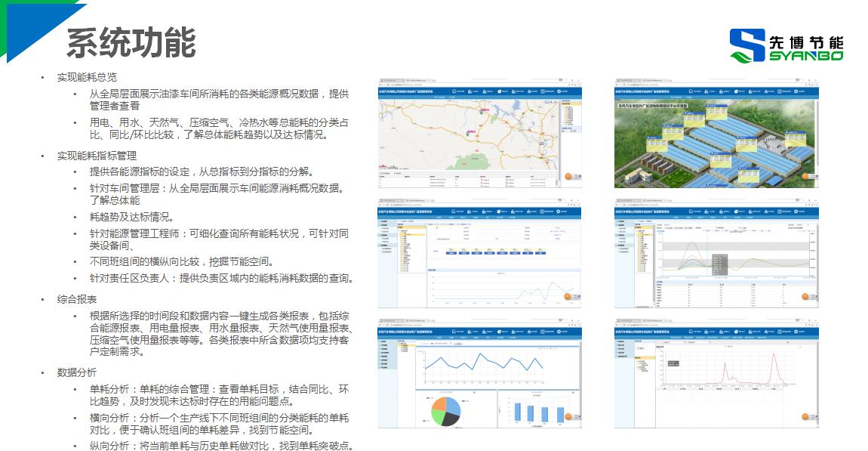868x451 pixels.
Task: Open the factory aerial view screenshot thumbnail
Action: coord(716,132)
